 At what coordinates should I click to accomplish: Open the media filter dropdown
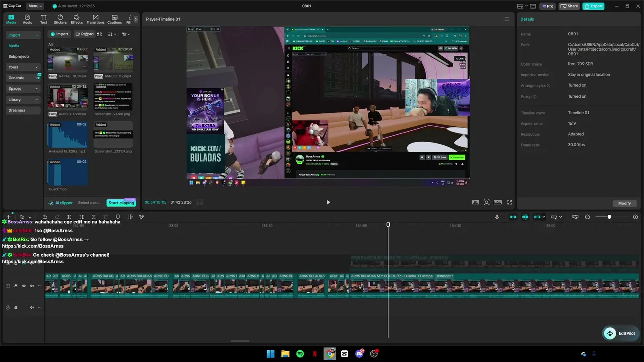click(x=125, y=34)
